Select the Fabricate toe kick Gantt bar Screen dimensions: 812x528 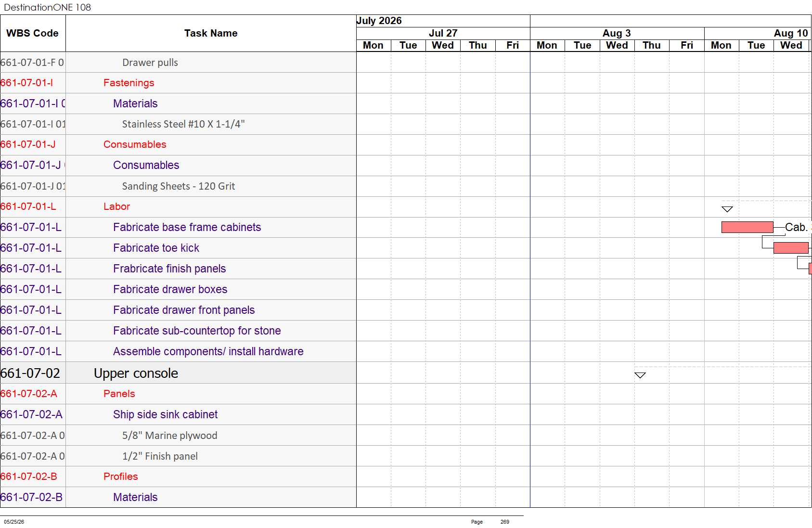pos(790,248)
